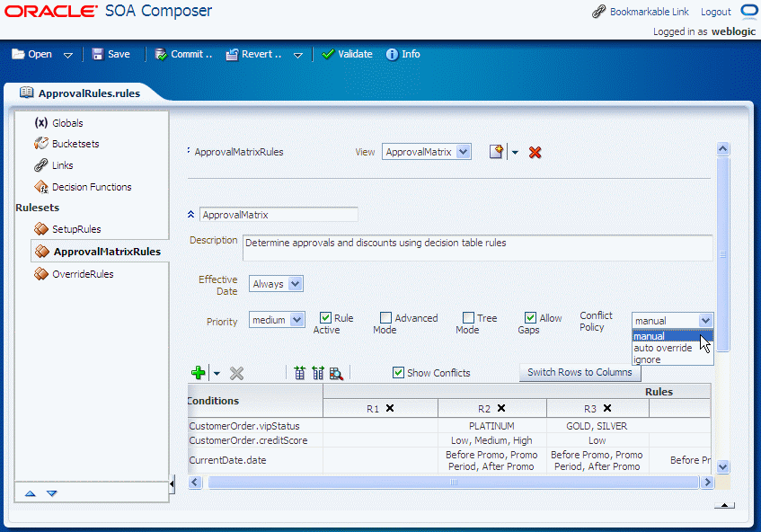The width and height of the screenshot is (761, 532).
Task: Click the Commit toolbar button
Action: (184, 54)
